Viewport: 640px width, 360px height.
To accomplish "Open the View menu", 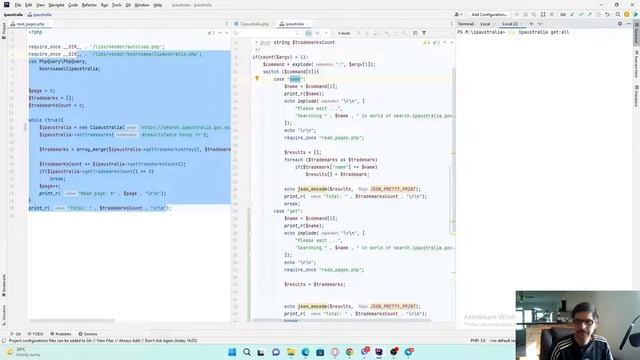I will (40, 5).
